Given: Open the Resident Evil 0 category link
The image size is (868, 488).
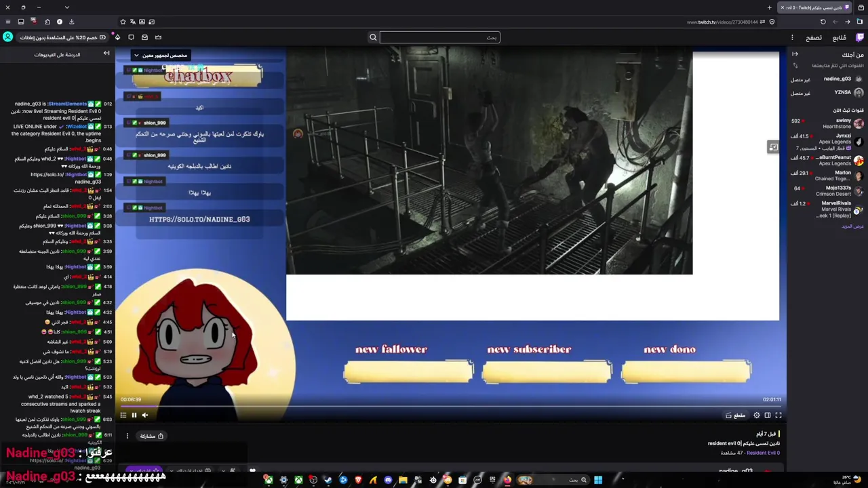Looking at the screenshot, I should pyautogui.click(x=763, y=453).
